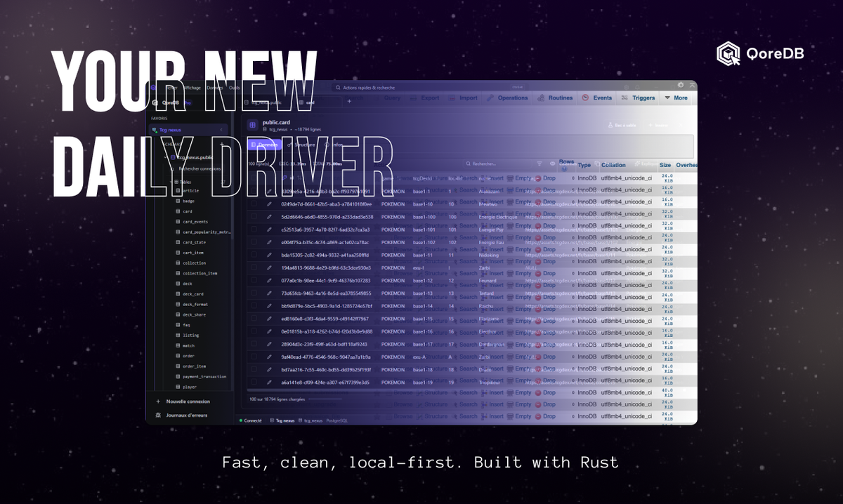Click the Operations wrench icon

point(491,98)
